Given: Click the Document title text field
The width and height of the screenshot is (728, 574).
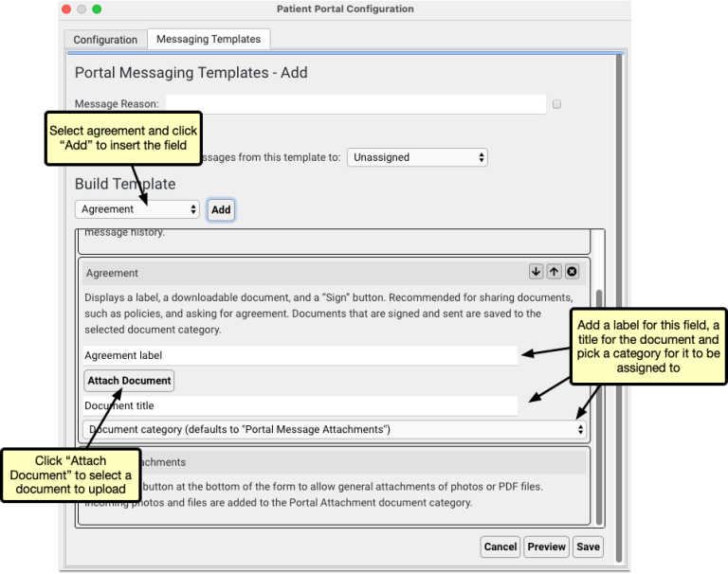Looking at the screenshot, I should click(x=300, y=405).
